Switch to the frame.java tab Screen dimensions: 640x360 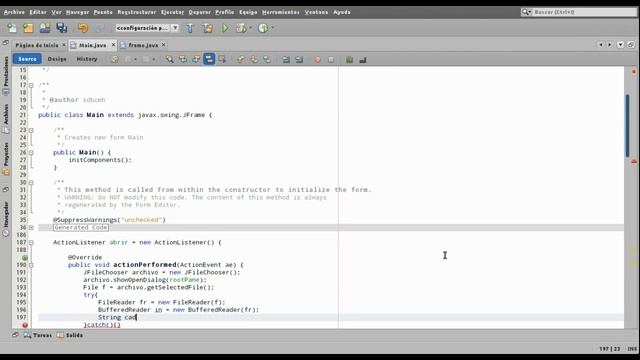point(143,45)
